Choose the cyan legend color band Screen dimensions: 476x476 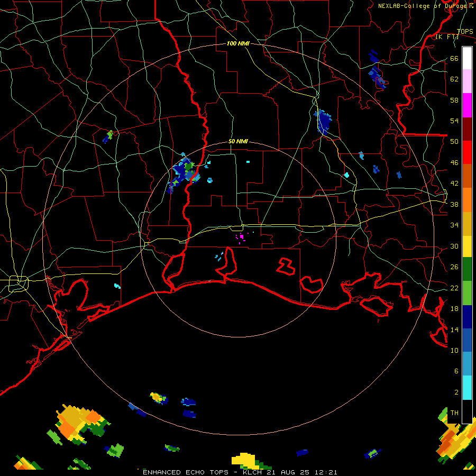(467, 388)
